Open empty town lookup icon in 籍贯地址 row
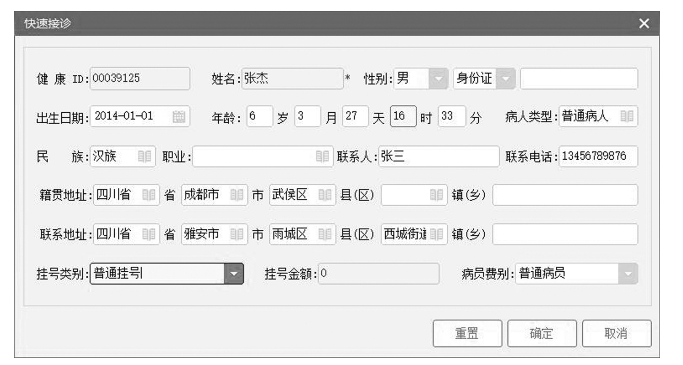Viewport: 683px width, 365px height. 436,195
